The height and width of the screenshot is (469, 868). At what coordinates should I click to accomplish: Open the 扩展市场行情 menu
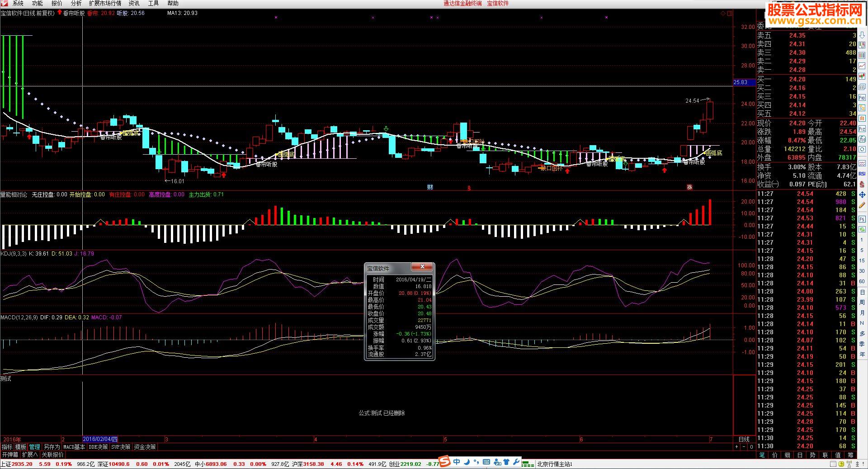click(x=105, y=4)
